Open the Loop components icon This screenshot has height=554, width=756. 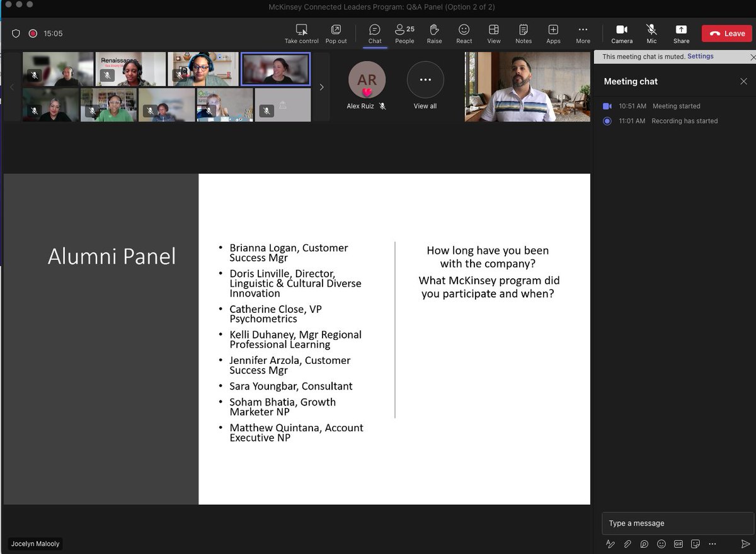click(644, 544)
